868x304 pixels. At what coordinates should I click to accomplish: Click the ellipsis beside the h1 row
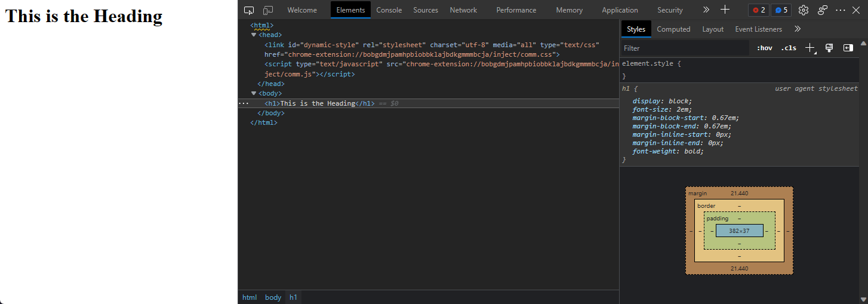244,103
